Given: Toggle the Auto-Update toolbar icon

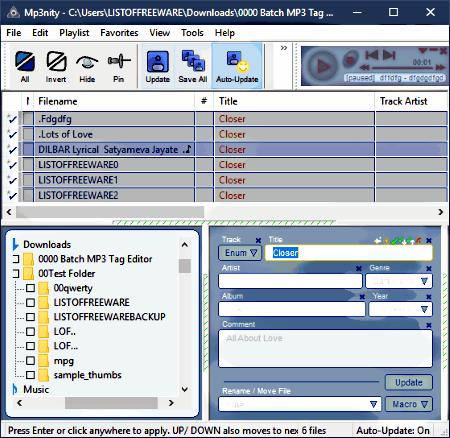Looking at the screenshot, I should (x=237, y=66).
